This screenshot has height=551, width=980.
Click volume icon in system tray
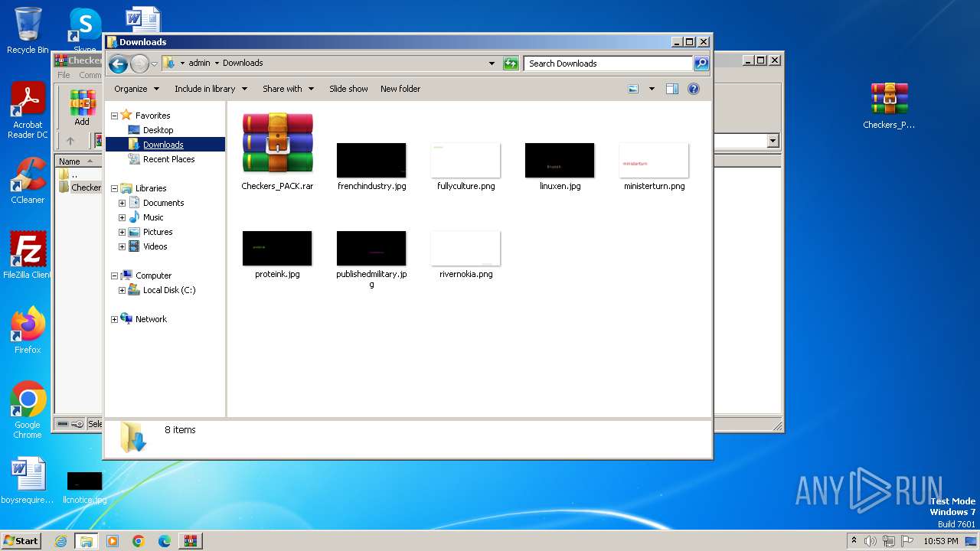click(x=870, y=541)
